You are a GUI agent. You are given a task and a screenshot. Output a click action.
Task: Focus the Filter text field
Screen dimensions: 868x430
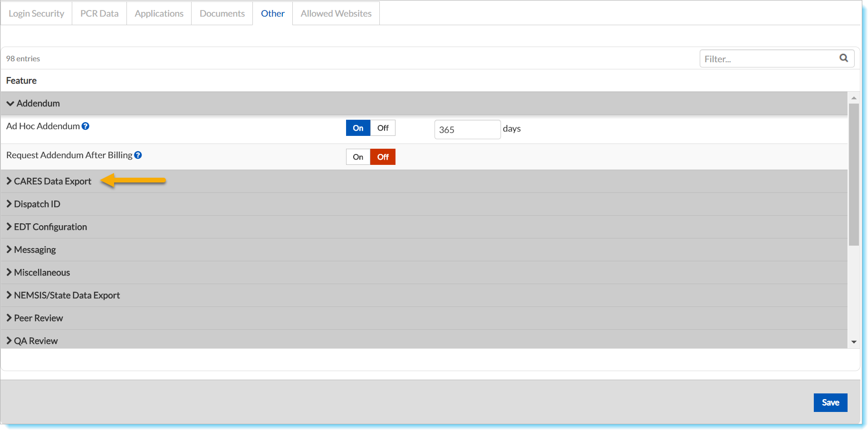coord(777,58)
